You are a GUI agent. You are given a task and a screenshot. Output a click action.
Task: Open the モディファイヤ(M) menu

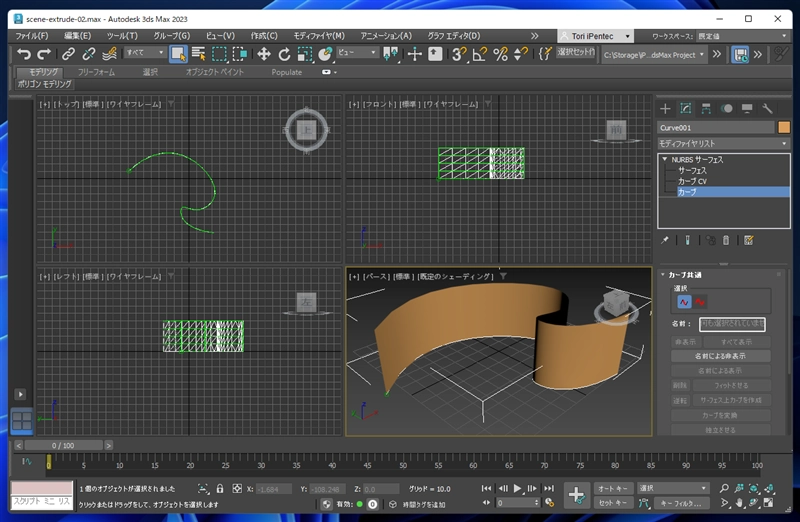pos(319,36)
